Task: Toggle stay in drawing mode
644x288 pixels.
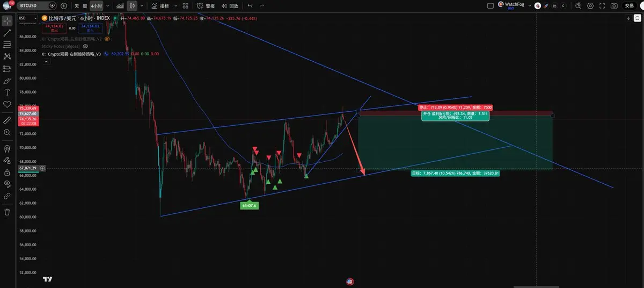Action: (x=7, y=160)
